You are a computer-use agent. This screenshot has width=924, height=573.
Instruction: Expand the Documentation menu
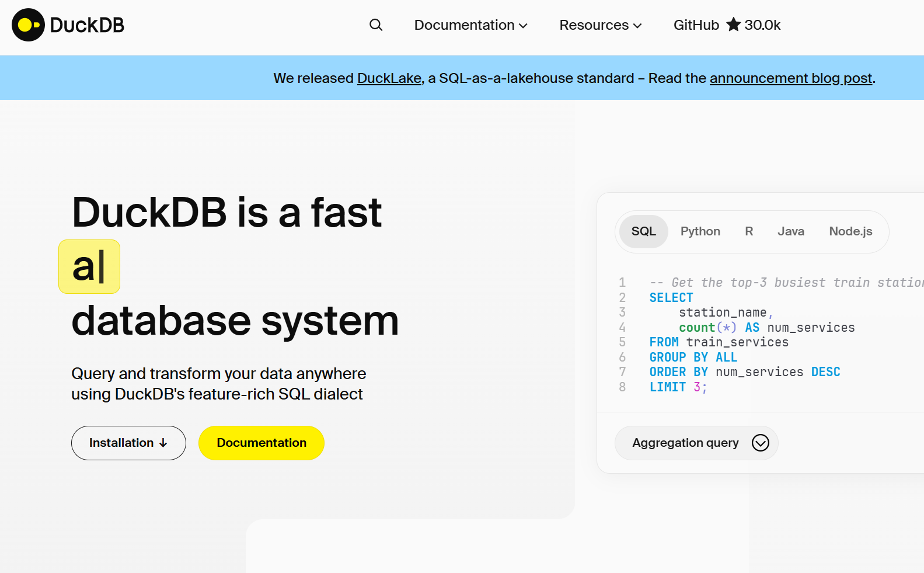[470, 25]
